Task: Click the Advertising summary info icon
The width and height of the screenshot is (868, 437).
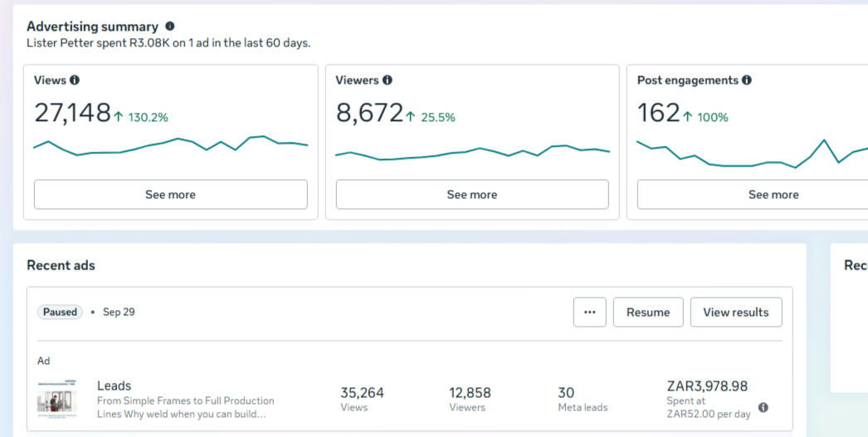Action: (170, 27)
